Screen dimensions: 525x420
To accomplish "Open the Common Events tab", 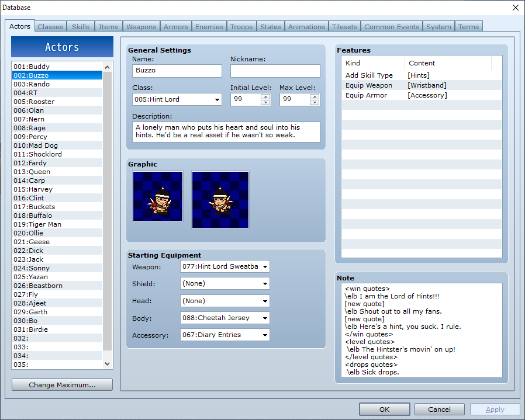I will (391, 27).
